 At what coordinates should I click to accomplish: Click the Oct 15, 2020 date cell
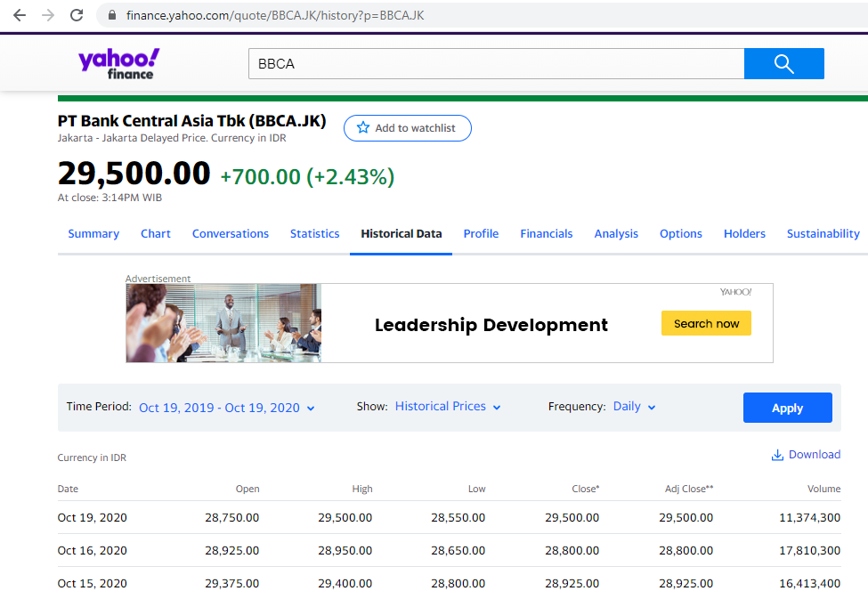(93, 584)
